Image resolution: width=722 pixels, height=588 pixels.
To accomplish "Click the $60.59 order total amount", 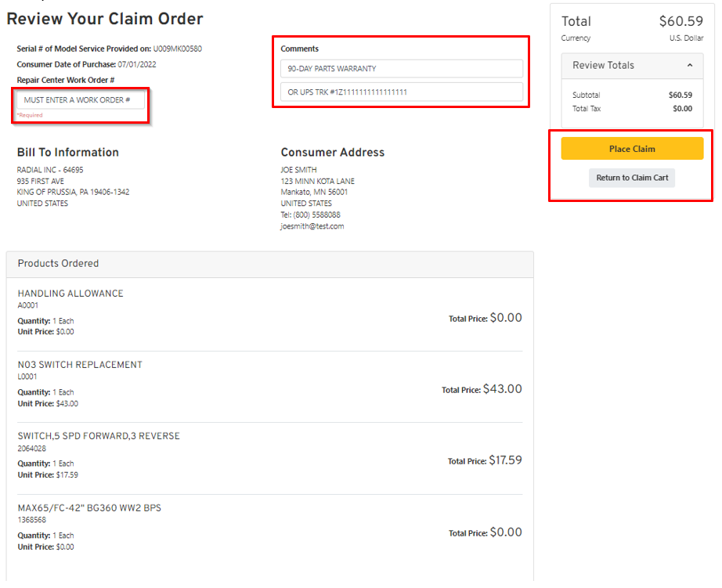I will pos(680,22).
